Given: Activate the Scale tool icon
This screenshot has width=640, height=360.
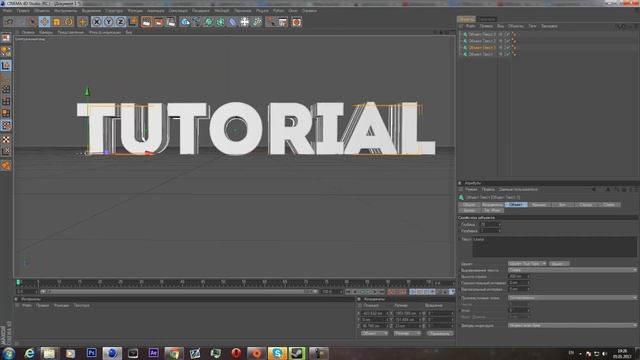Looking at the screenshot, I should click(56, 22).
